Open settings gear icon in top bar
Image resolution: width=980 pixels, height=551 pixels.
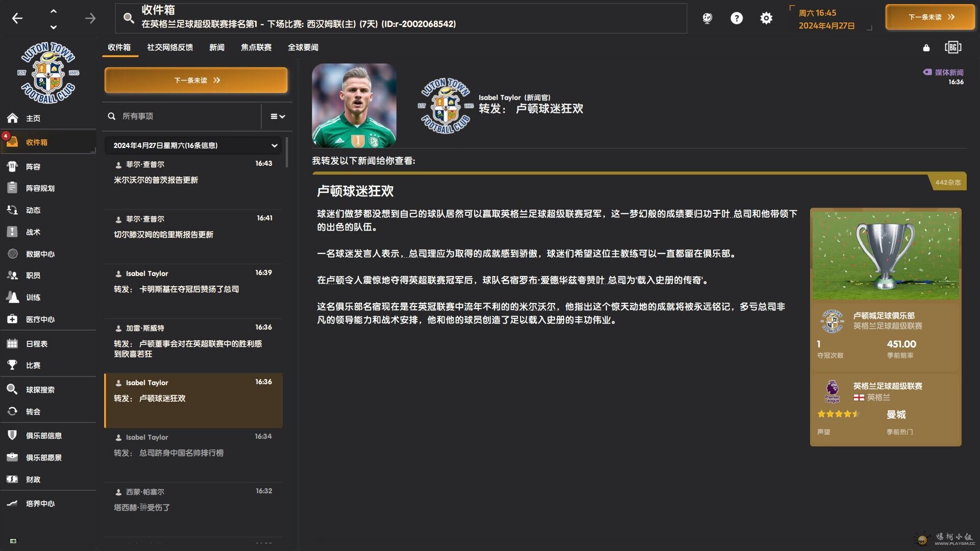766,18
